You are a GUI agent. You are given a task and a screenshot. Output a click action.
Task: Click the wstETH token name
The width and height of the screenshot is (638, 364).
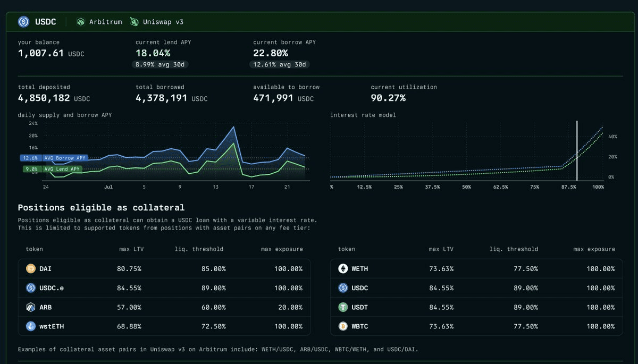(x=52, y=326)
